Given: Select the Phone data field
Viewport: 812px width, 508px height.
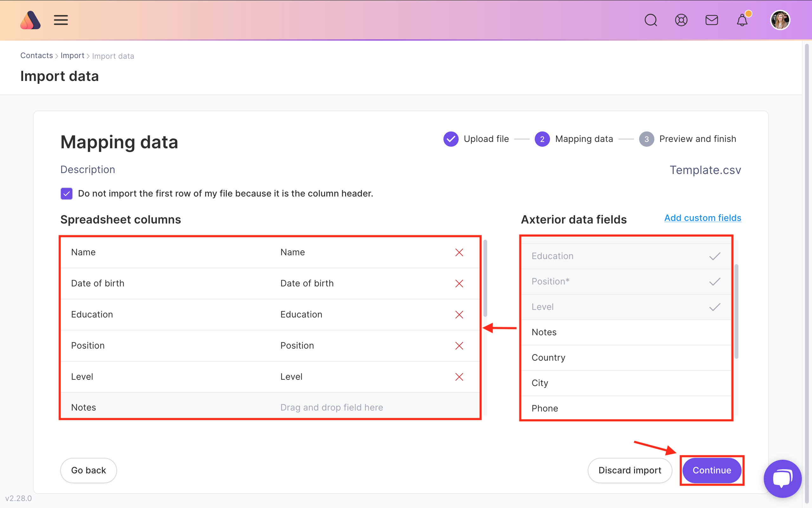Looking at the screenshot, I should click(626, 408).
